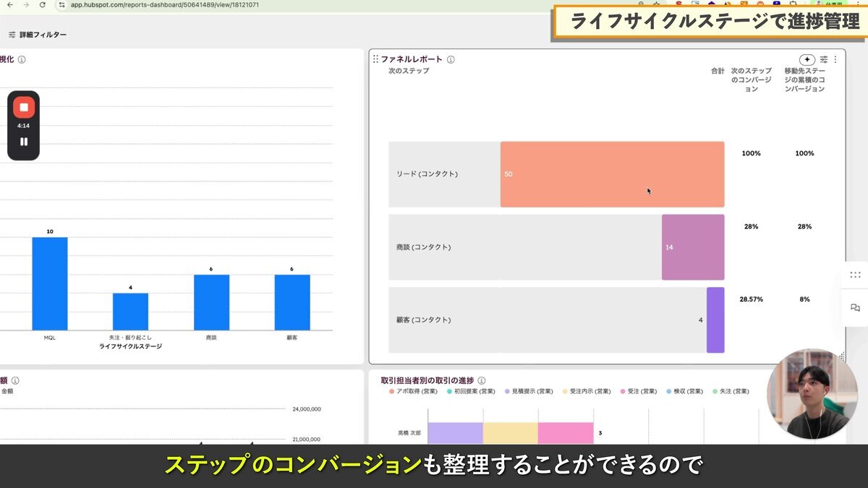
Task: Click the grid handle icon on the right sidebar
Action: point(855,275)
